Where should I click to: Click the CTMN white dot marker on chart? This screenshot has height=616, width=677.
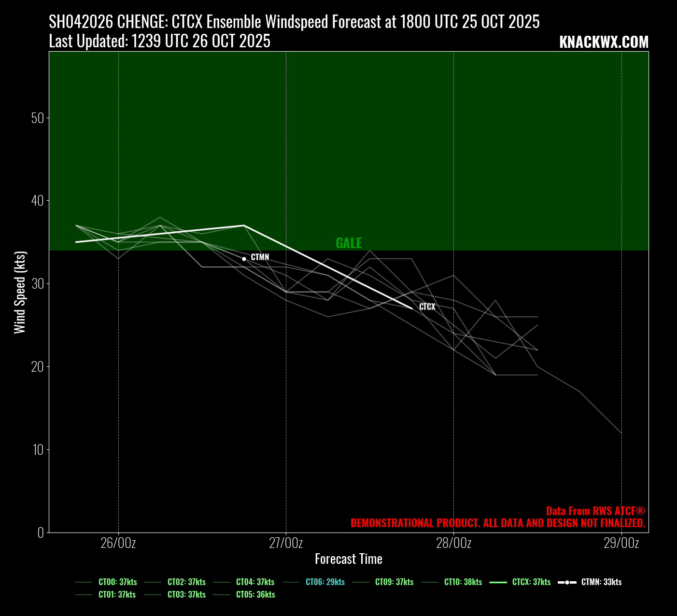244,259
